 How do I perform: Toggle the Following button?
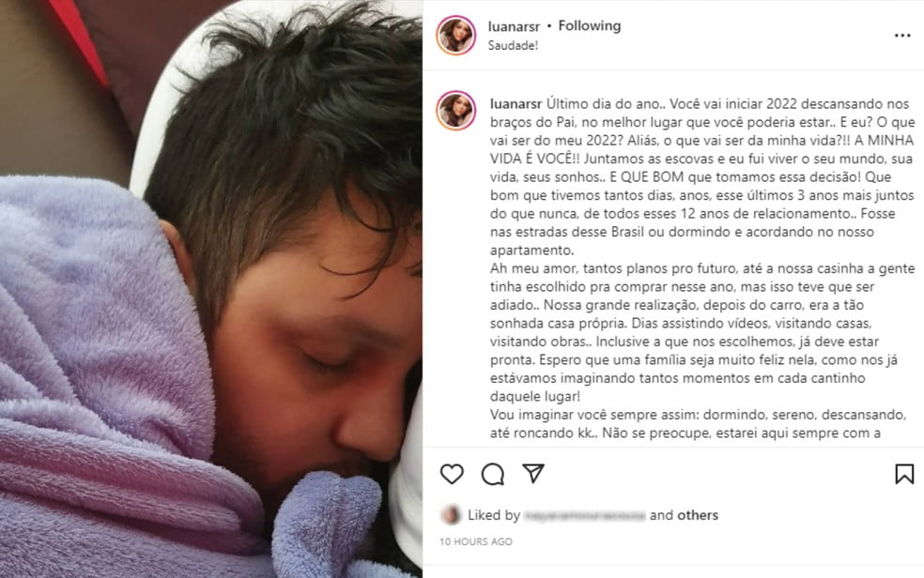pyautogui.click(x=590, y=26)
